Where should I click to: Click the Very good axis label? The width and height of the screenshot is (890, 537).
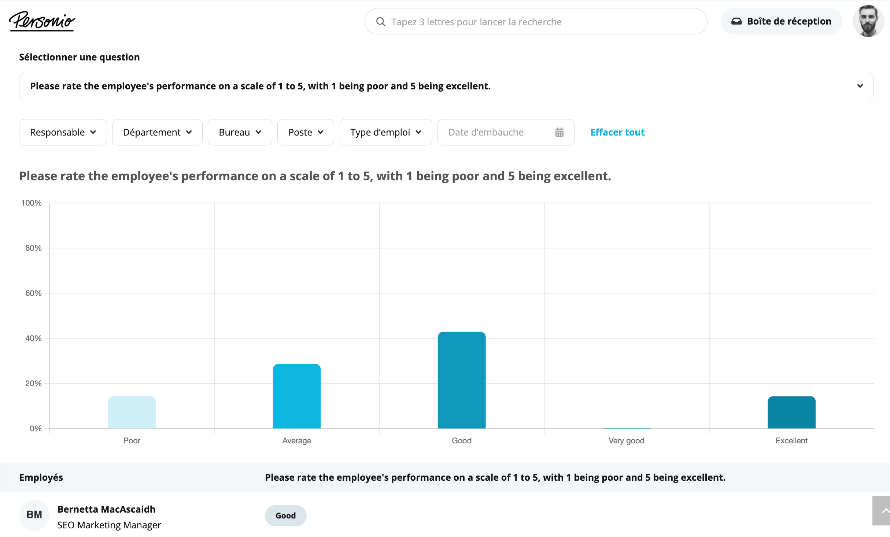626,440
